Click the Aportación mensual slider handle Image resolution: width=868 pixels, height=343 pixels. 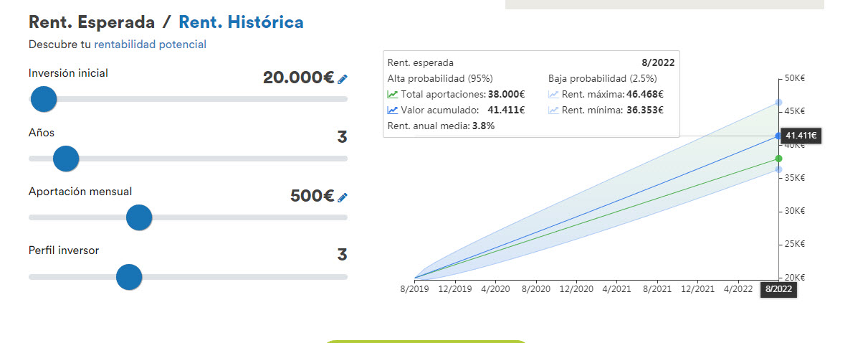click(139, 217)
